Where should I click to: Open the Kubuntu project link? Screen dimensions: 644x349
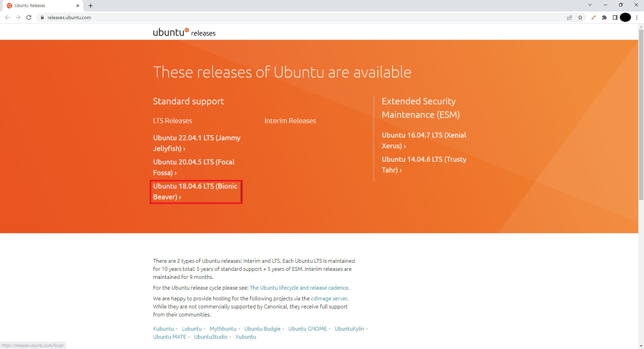point(163,329)
